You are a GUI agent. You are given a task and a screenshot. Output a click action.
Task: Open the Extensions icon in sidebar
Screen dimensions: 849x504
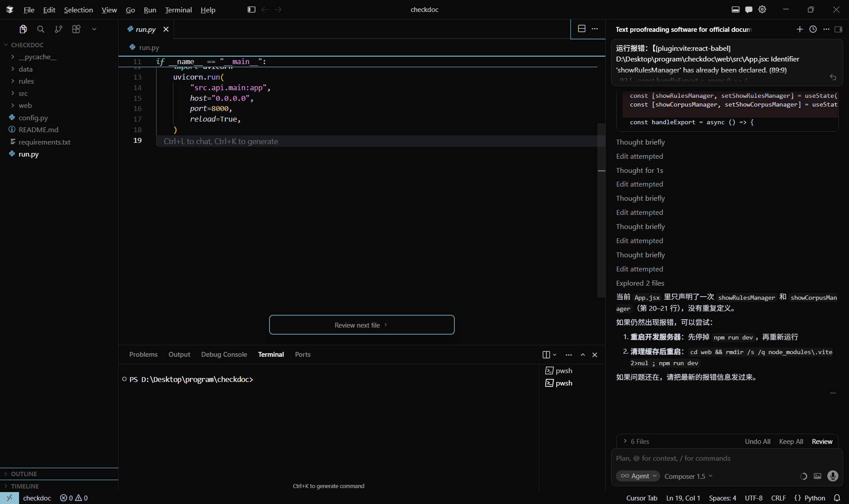click(x=76, y=29)
